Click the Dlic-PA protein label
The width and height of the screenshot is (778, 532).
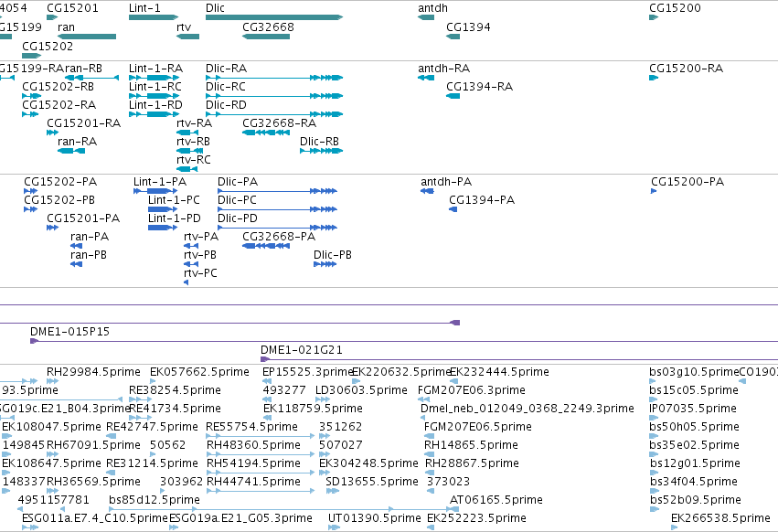(x=238, y=182)
